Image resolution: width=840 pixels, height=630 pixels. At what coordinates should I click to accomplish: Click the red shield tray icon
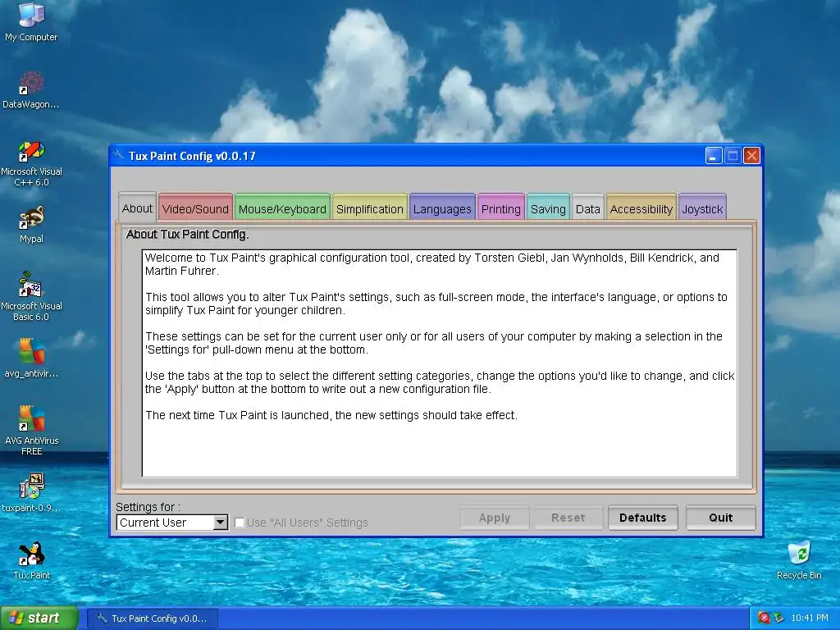(x=764, y=619)
